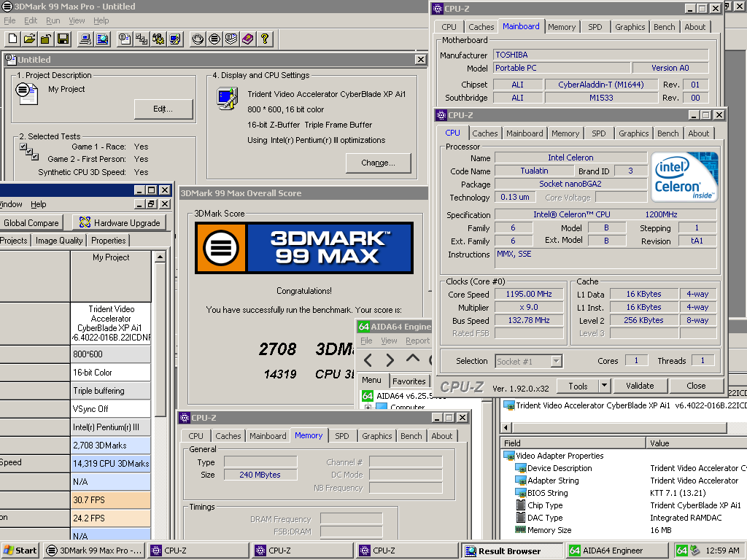Click the display settings monitor toolbar icon

(x=175, y=39)
